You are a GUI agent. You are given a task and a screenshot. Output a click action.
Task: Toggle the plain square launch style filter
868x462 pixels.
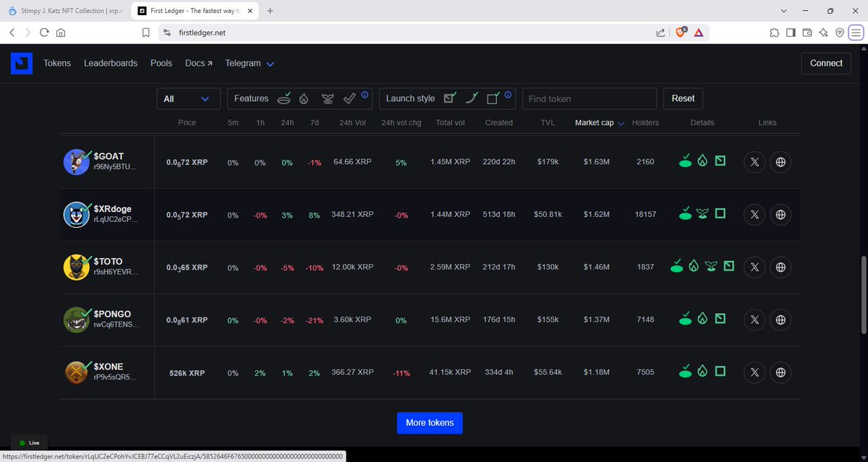click(493, 98)
